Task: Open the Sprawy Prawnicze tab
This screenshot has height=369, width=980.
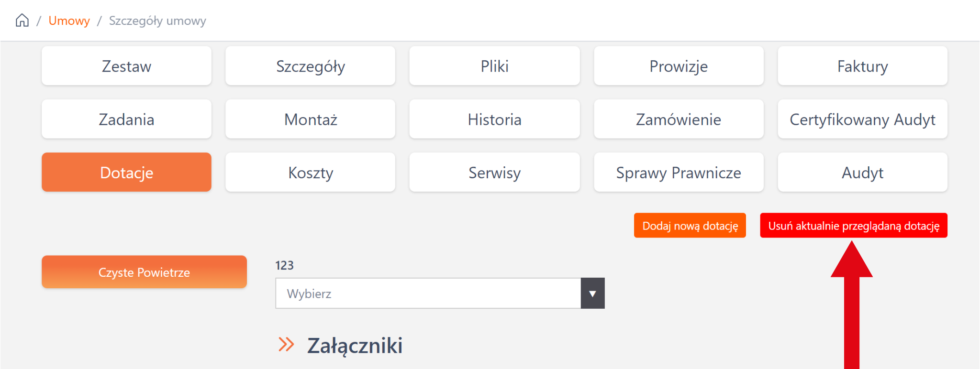Action: coord(678,172)
